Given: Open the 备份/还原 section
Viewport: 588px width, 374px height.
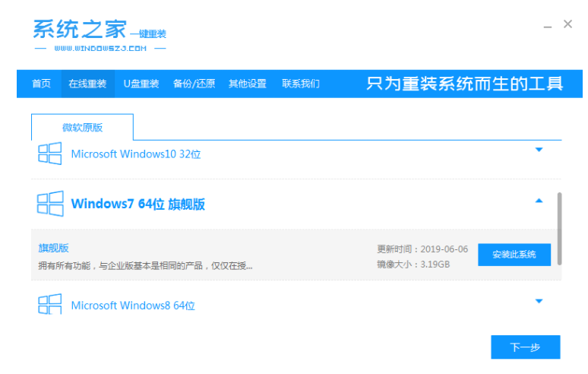Looking at the screenshot, I should point(194,84).
